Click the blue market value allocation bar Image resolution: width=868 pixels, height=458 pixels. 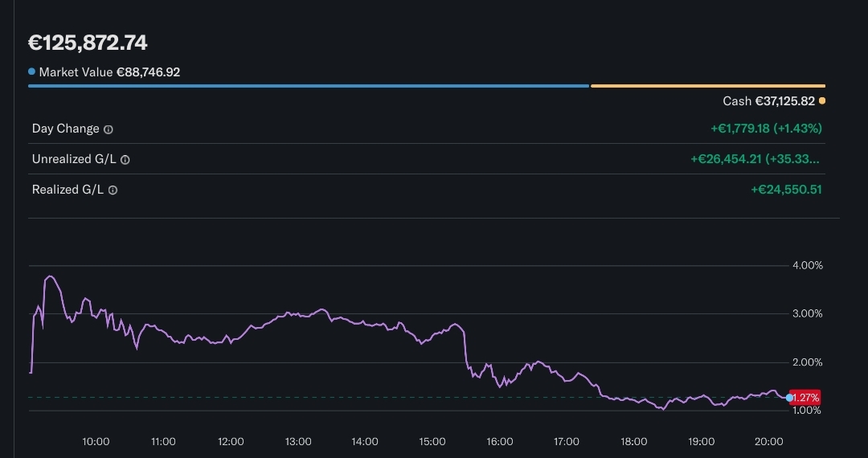pos(309,86)
